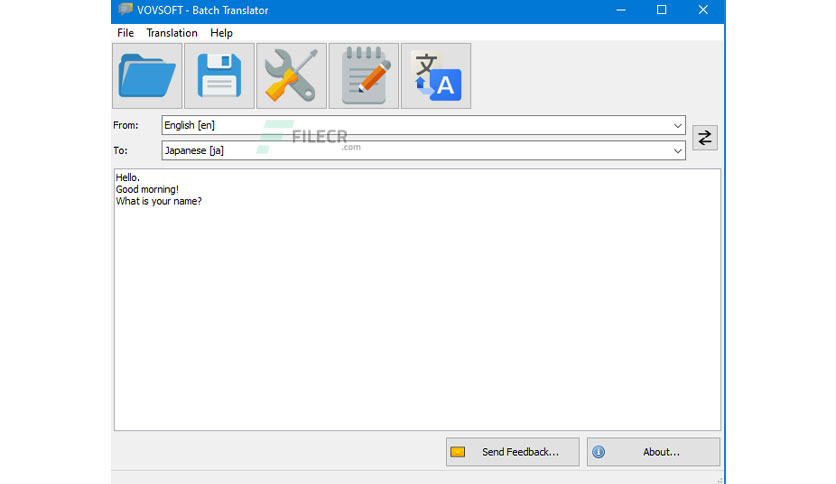Click the 'From:' label

(126, 125)
